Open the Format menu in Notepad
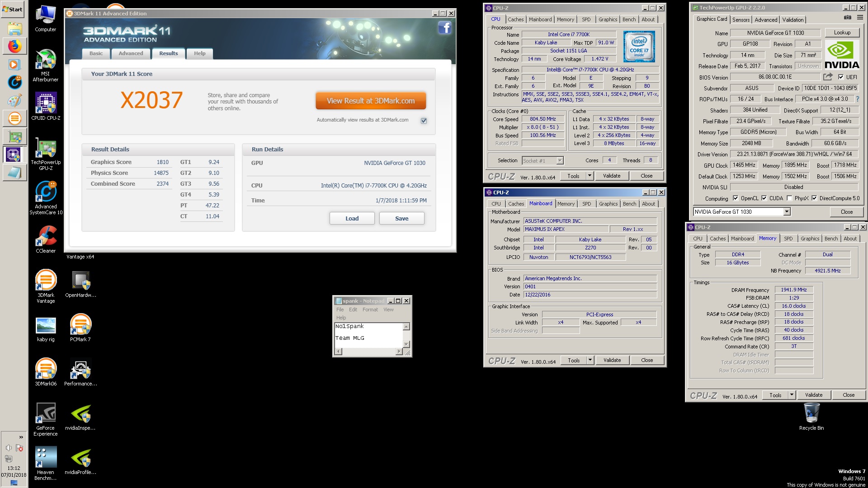868x488 pixels. pyautogui.click(x=370, y=310)
